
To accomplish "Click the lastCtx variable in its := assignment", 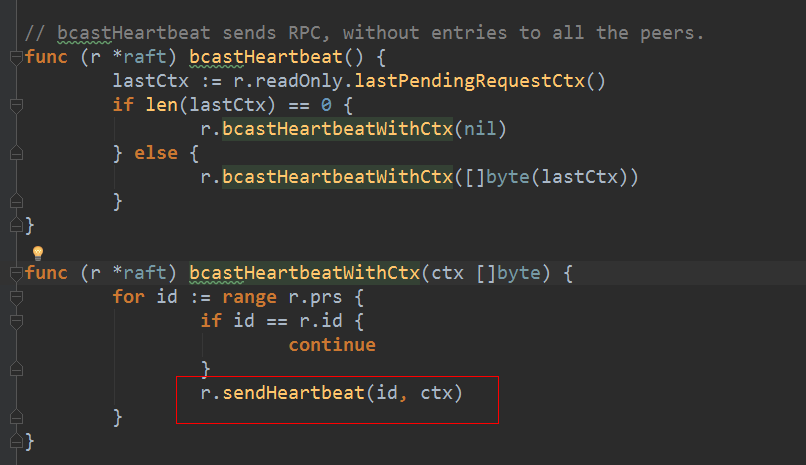I will [151, 81].
